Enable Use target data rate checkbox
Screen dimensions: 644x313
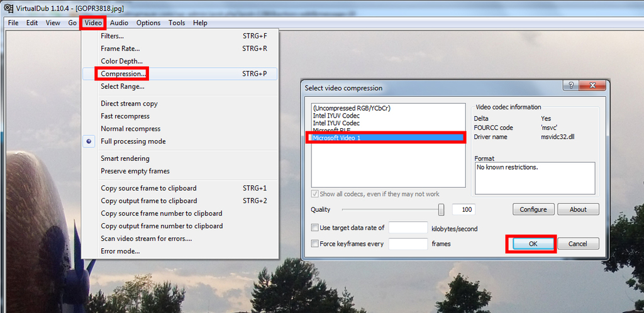click(x=315, y=228)
